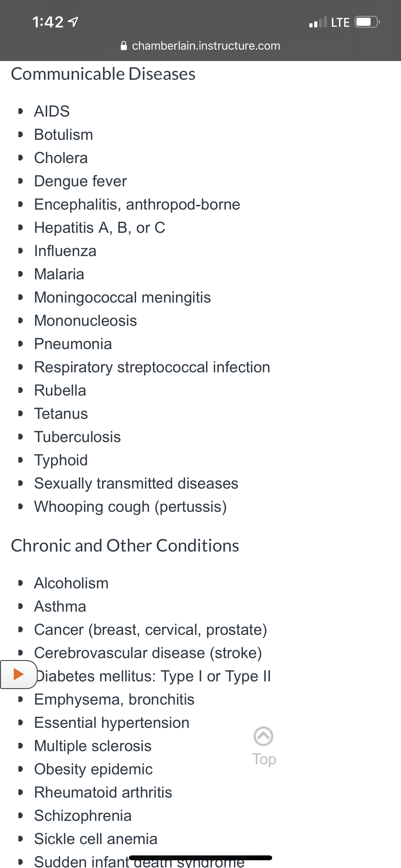Tap the chamberlain.instructure.com address text

tap(206, 46)
